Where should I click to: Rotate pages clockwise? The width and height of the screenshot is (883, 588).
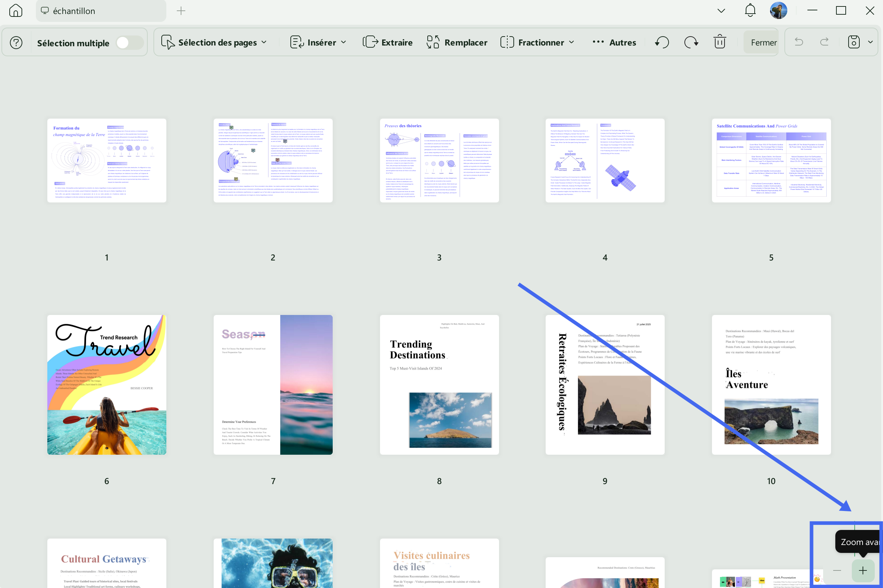[x=691, y=42]
